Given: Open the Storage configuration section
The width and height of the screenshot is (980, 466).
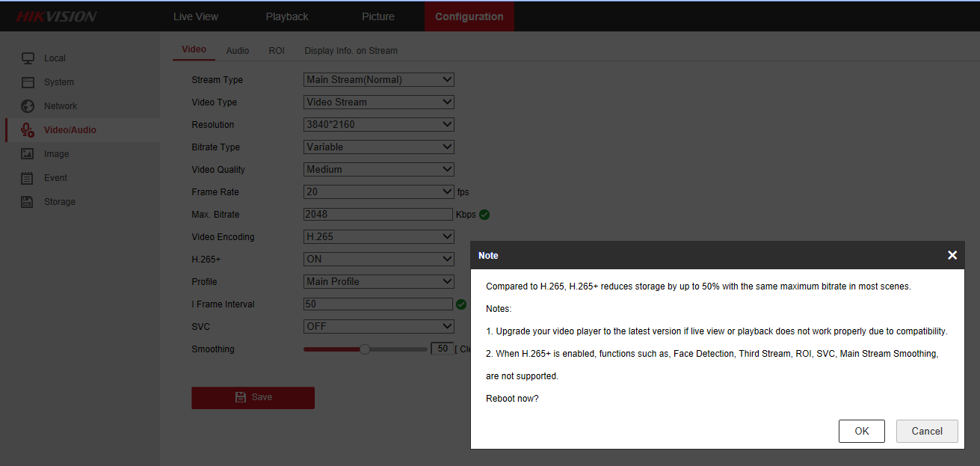Looking at the screenshot, I should click(28, 201).
